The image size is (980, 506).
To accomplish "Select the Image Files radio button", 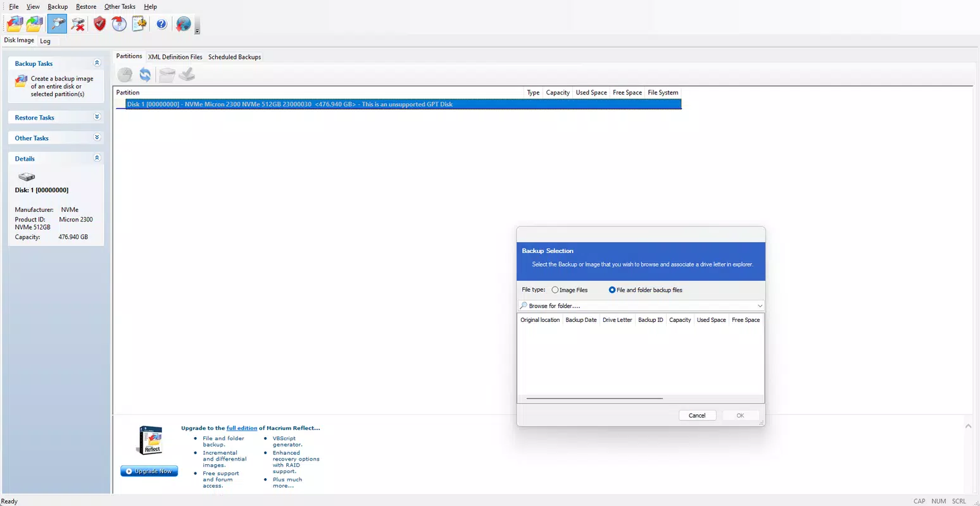I will [x=555, y=290].
